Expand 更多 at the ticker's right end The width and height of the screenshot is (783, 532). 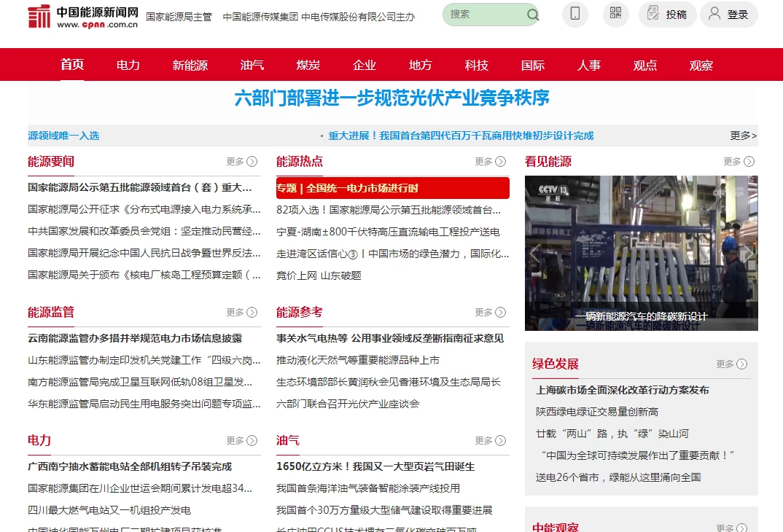[x=743, y=136]
